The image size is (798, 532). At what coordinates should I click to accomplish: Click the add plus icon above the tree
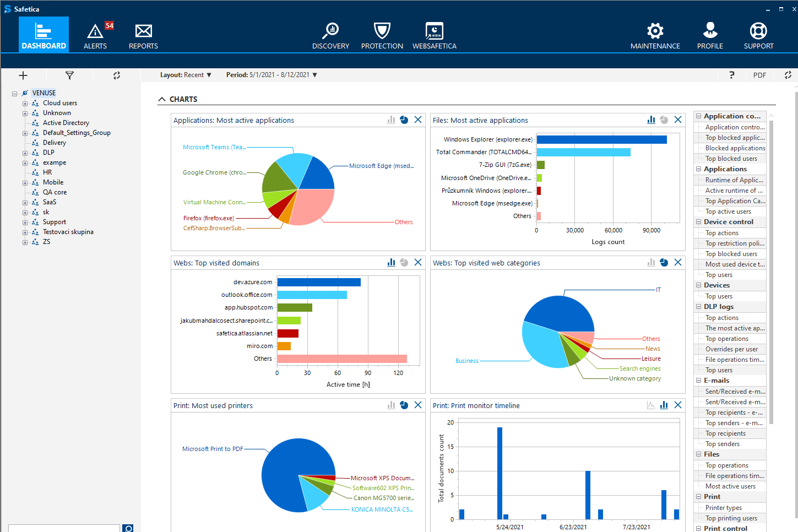pyautogui.click(x=23, y=75)
